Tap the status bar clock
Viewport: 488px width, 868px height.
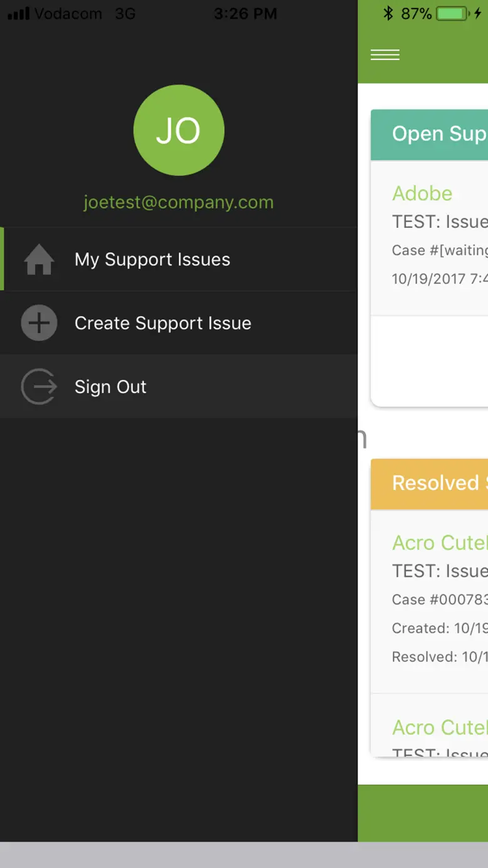[245, 14]
